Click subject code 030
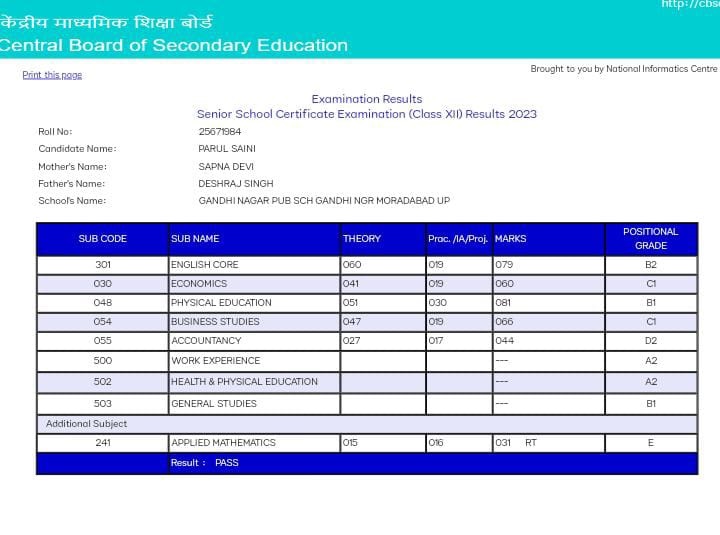 coord(102,283)
